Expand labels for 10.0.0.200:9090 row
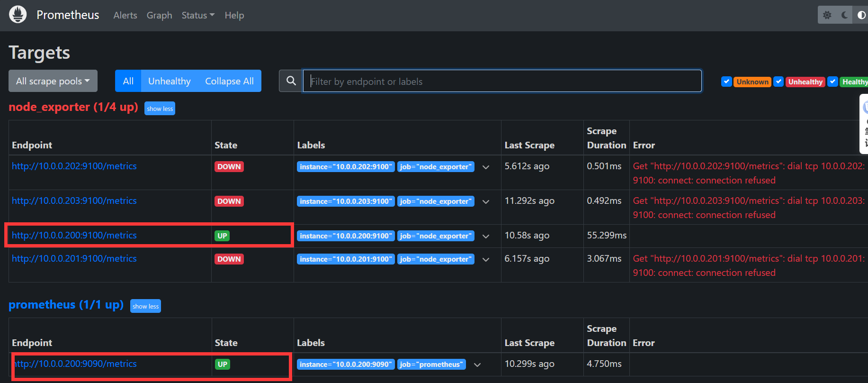The image size is (868, 383). point(477,365)
